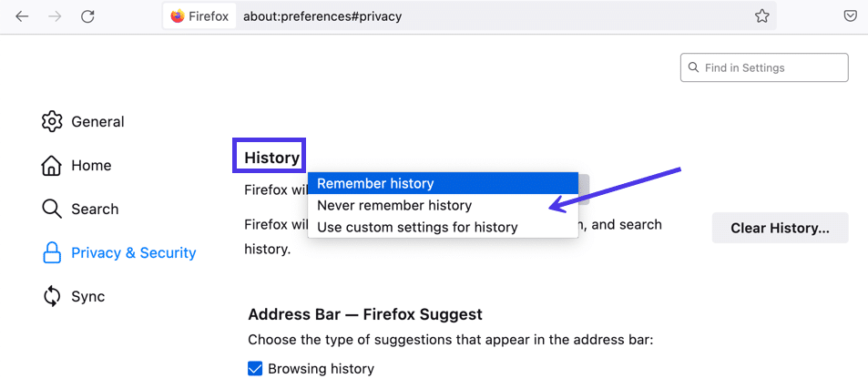The height and width of the screenshot is (389, 868).
Task: Click the browser forward arrow
Action: [x=55, y=16]
